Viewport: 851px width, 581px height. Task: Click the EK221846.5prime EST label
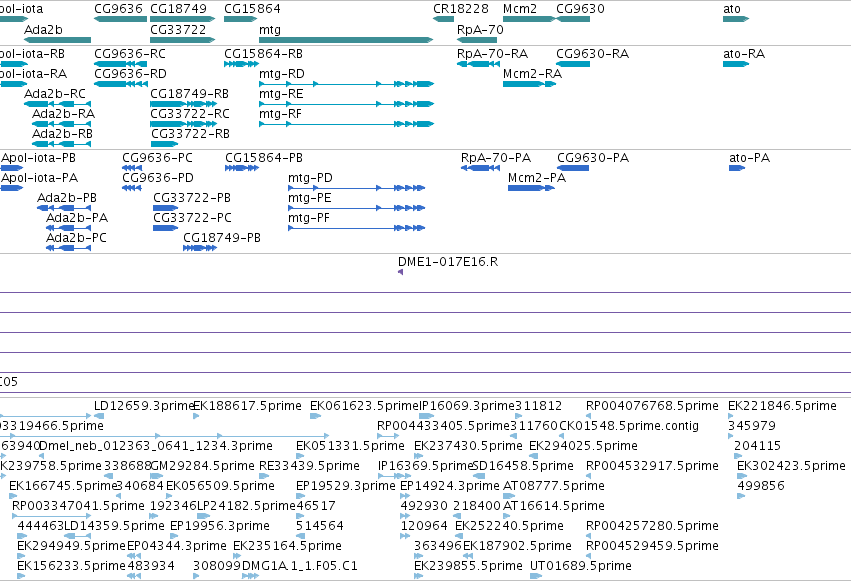coord(782,406)
